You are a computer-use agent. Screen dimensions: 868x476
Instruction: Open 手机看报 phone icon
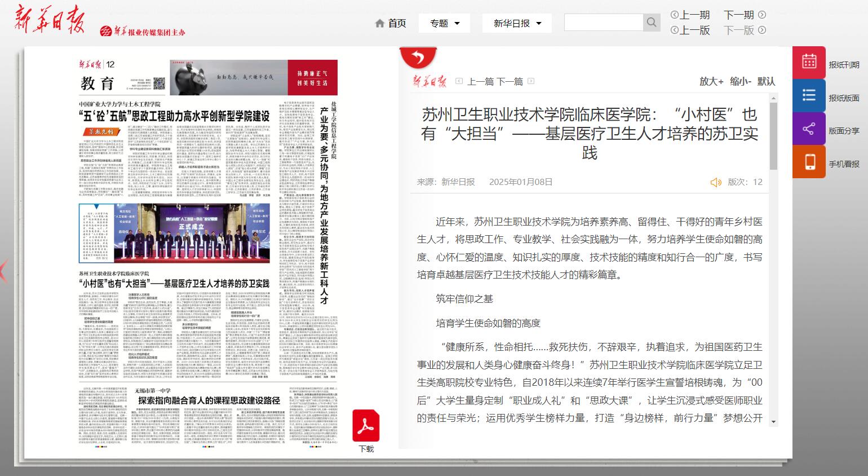(x=809, y=162)
